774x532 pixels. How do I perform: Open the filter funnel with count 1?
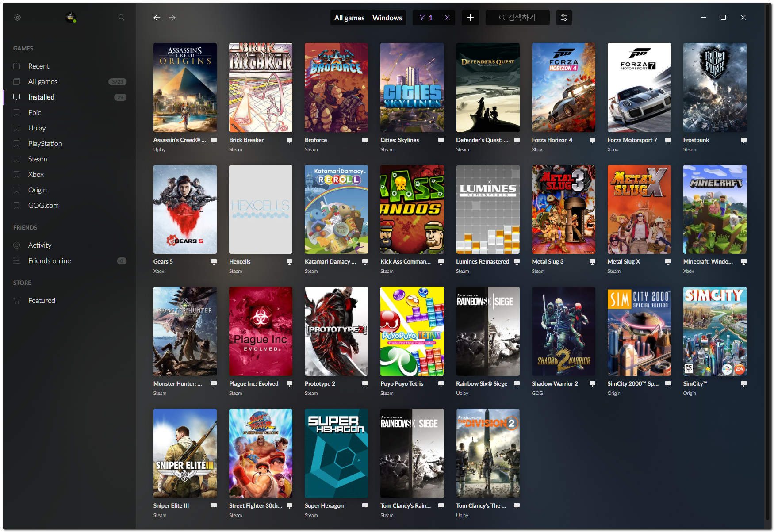[x=426, y=18]
